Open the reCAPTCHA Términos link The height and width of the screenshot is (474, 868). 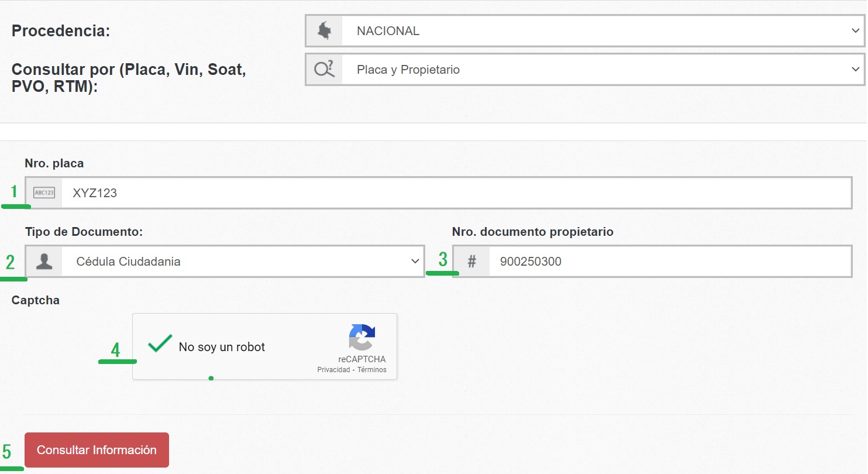coord(372,370)
